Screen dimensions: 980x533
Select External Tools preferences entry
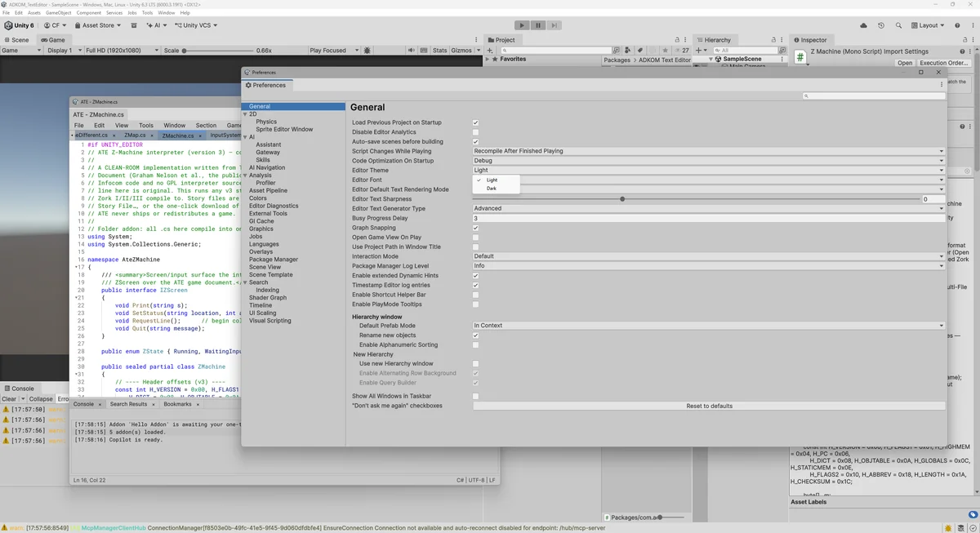(x=269, y=214)
